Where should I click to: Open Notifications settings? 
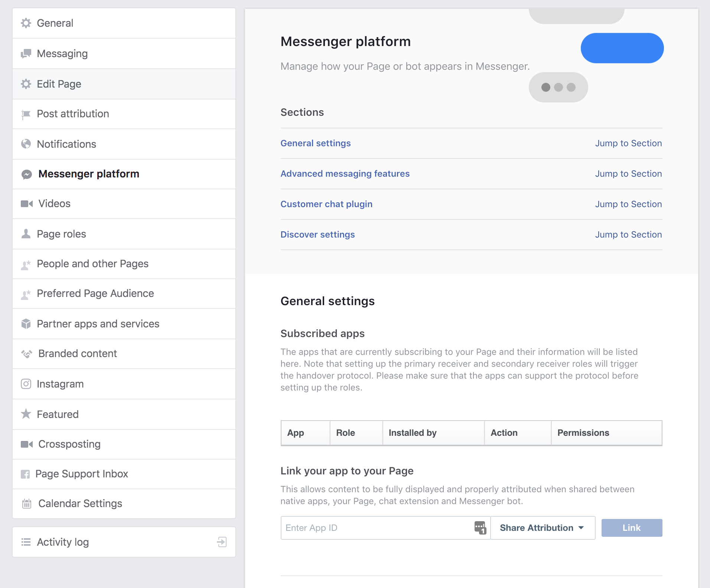(x=124, y=144)
